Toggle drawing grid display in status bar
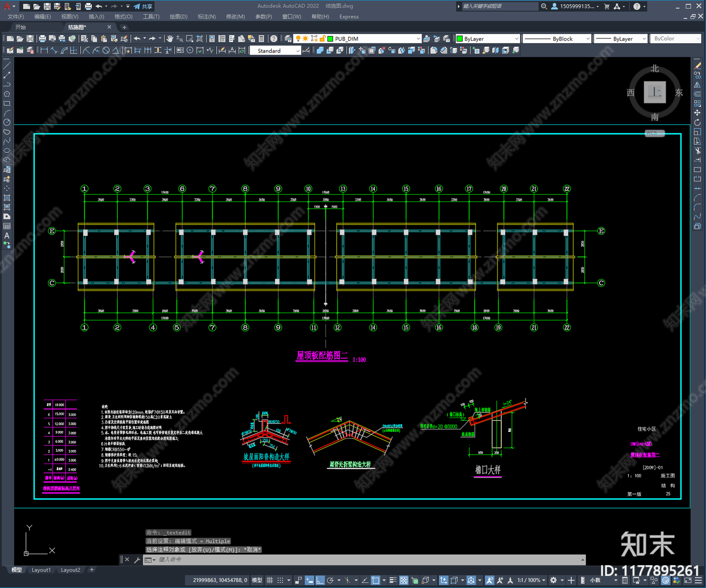Viewport: 706px width, 588px height. point(270,580)
